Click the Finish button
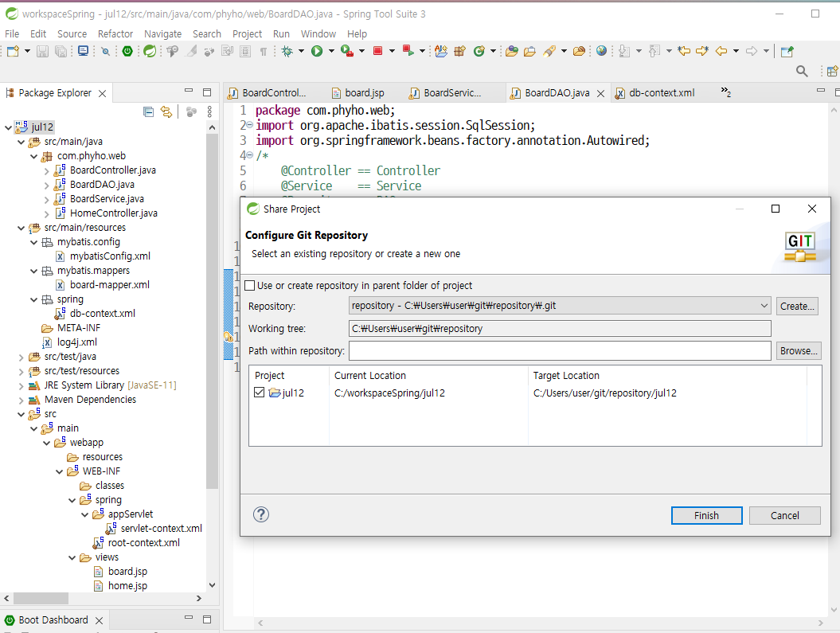840x633 pixels. (706, 515)
